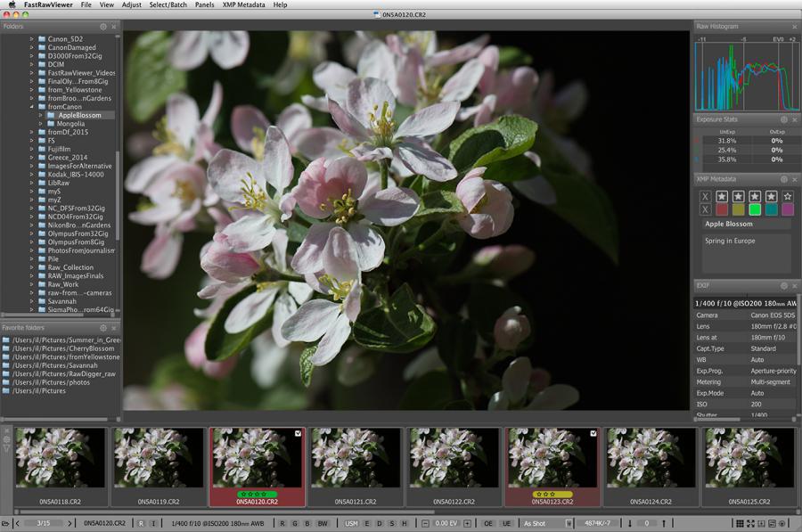The width and height of the screenshot is (802, 532).
Task: Toggle the selection checkbox on thumbnail 0N5A0123.CR2
Action: (593, 433)
